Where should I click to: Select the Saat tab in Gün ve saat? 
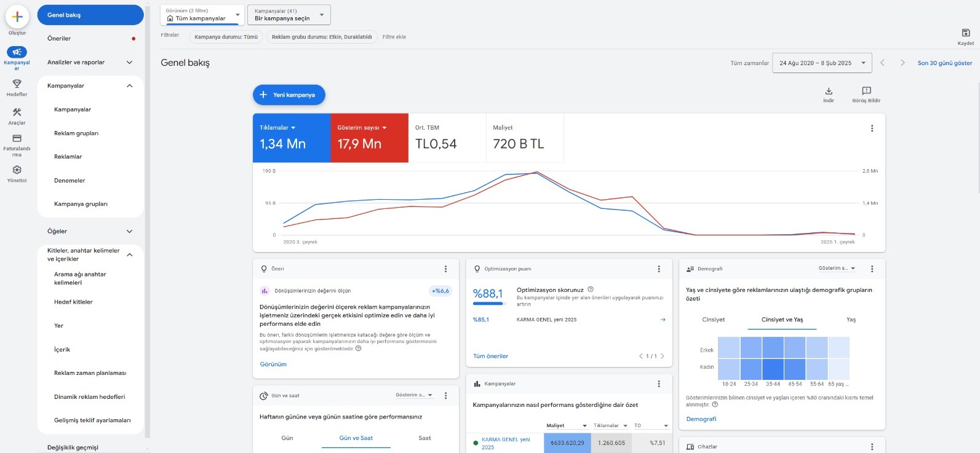(x=424, y=438)
